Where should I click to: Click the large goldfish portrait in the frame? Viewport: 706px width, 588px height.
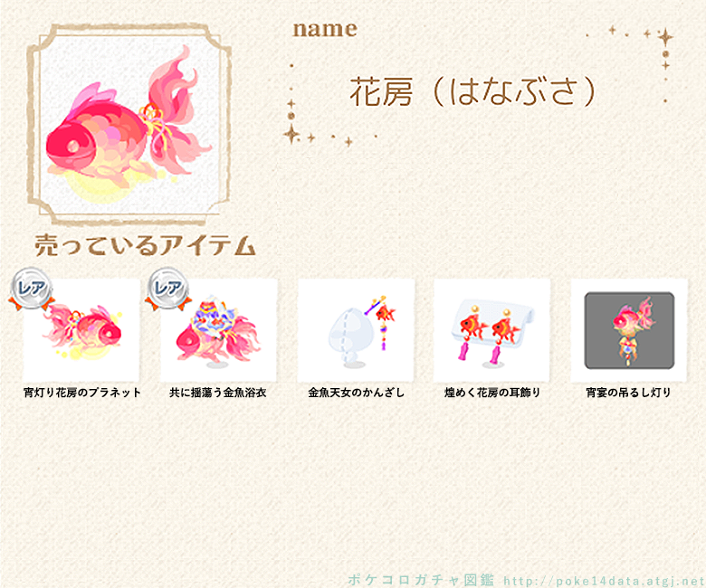pos(129,125)
